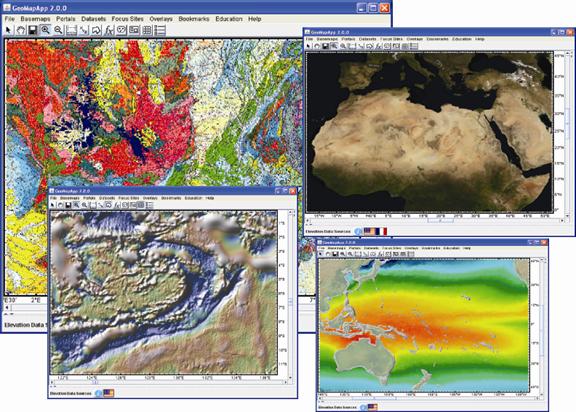Image resolution: width=576 pixels, height=412 pixels.
Task: Select the profile line tool in the main window
Action: coord(84,30)
